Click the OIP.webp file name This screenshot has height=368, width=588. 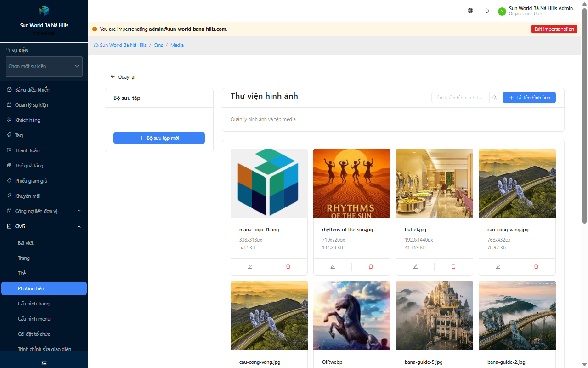[331, 362]
